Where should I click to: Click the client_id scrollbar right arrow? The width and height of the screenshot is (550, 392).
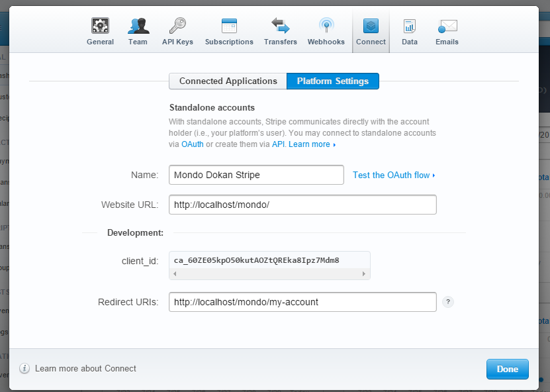[x=364, y=273]
